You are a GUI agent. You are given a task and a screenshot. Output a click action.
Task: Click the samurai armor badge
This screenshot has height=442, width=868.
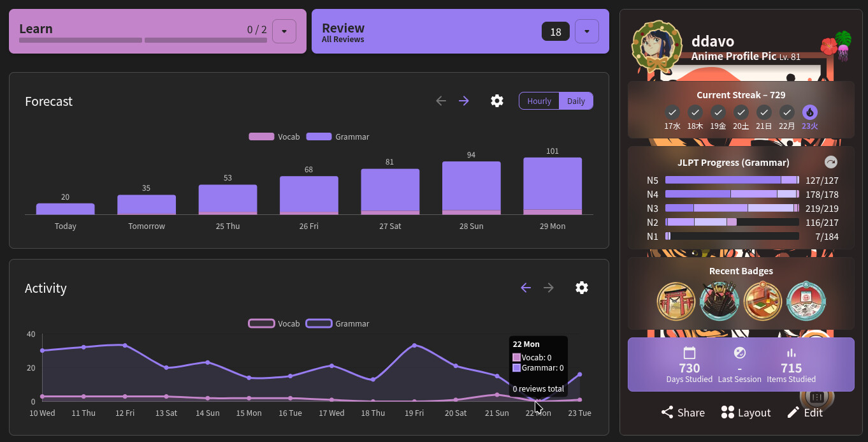pos(720,301)
